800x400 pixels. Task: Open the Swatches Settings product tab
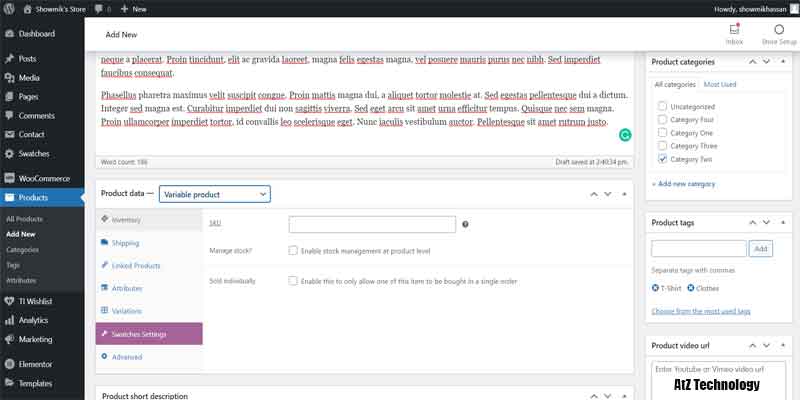tap(148, 334)
